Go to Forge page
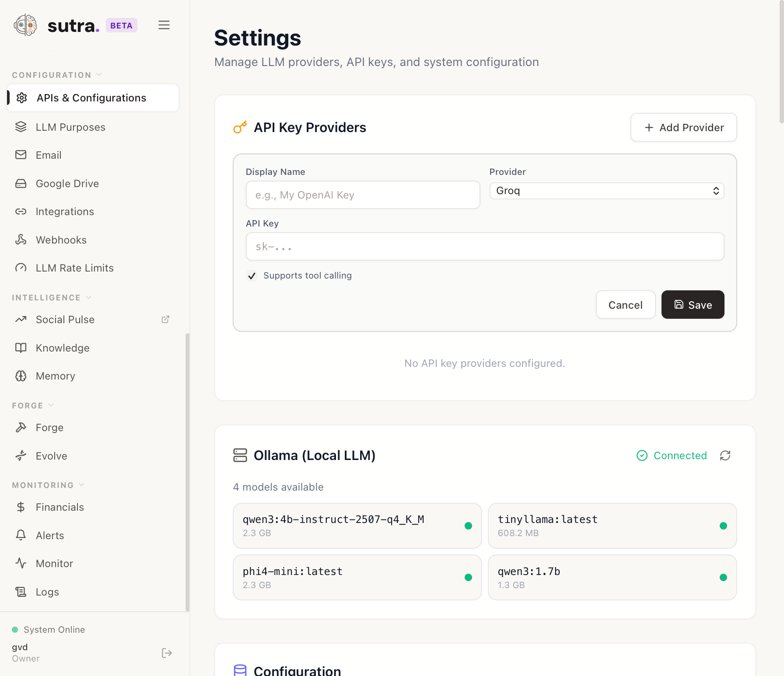The height and width of the screenshot is (676, 784). 93,428
